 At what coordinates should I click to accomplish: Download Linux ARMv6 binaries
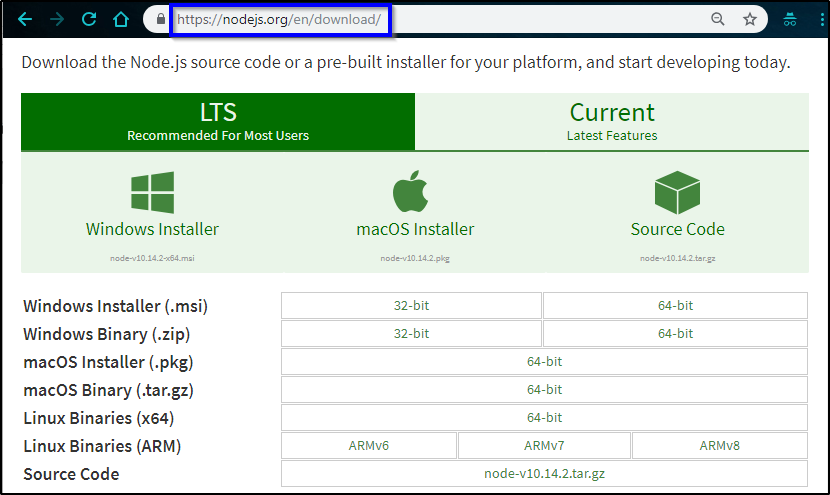pyautogui.click(x=368, y=446)
